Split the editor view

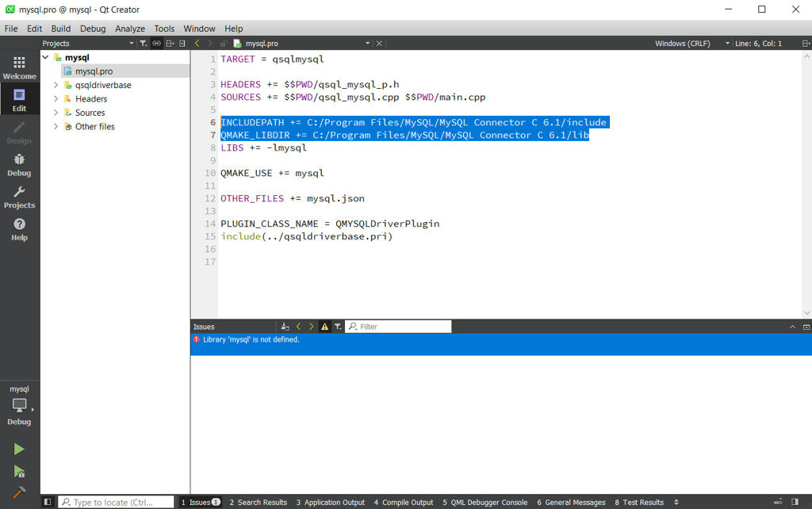[806, 44]
